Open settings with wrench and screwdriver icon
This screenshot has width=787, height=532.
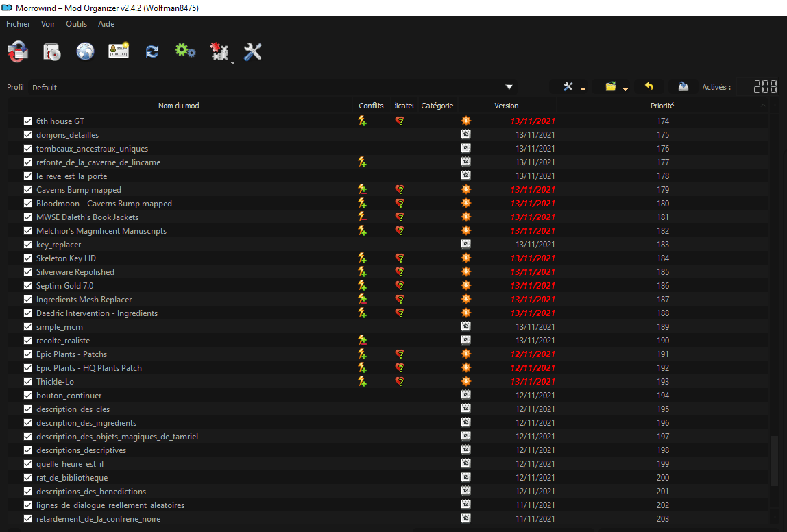pyautogui.click(x=253, y=51)
